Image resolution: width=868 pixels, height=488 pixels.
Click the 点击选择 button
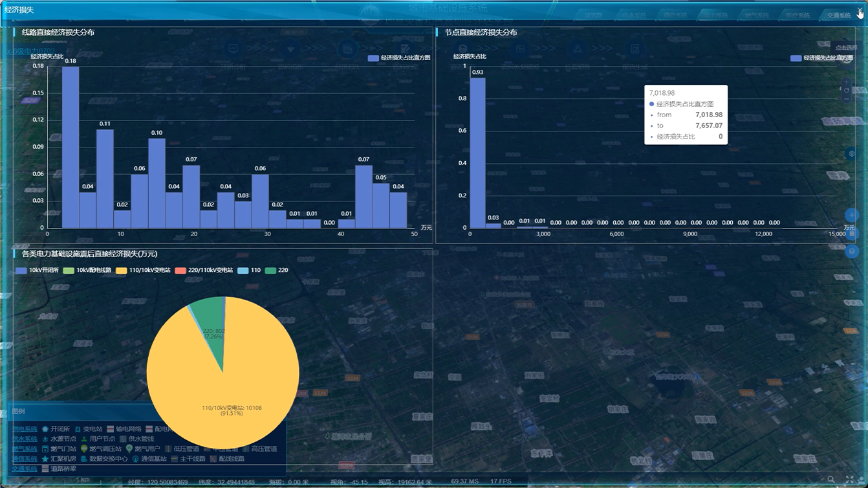pyautogui.click(x=845, y=47)
